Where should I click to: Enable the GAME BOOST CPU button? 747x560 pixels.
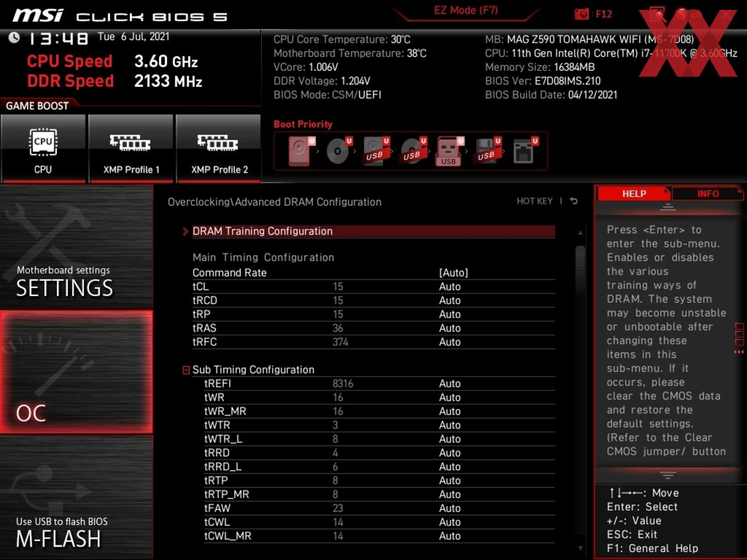click(43, 149)
